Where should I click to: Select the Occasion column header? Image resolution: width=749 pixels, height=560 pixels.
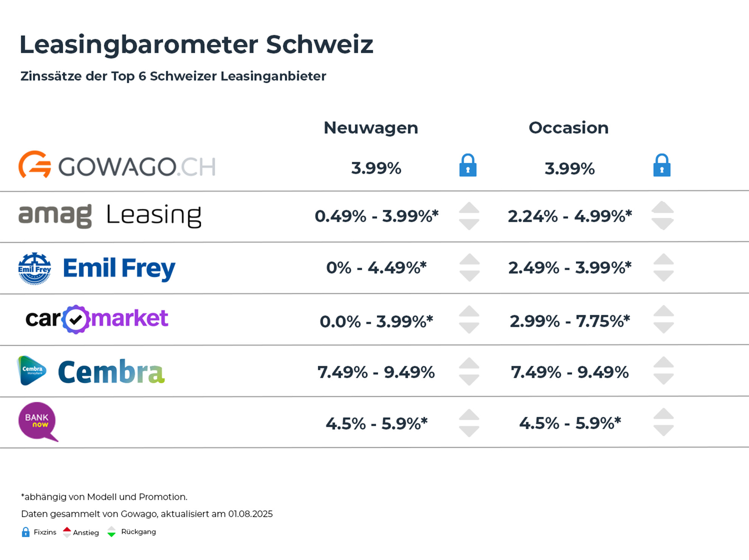[x=568, y=128]
